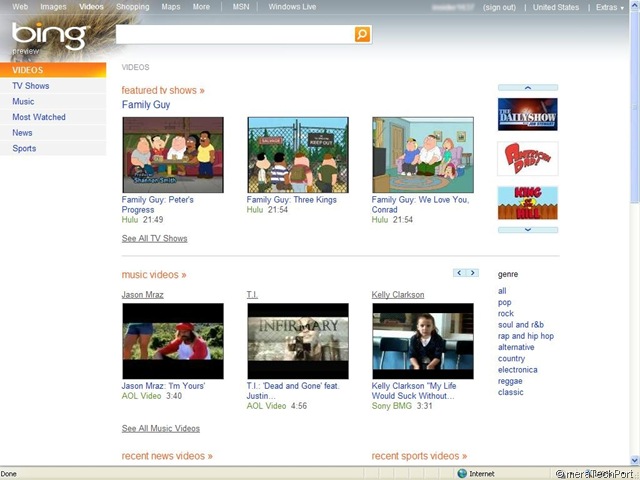The height and width of the screenshot is (480, 640).
Task: Open the Kelly Clarkson artist link
Action: pos(398,295)
